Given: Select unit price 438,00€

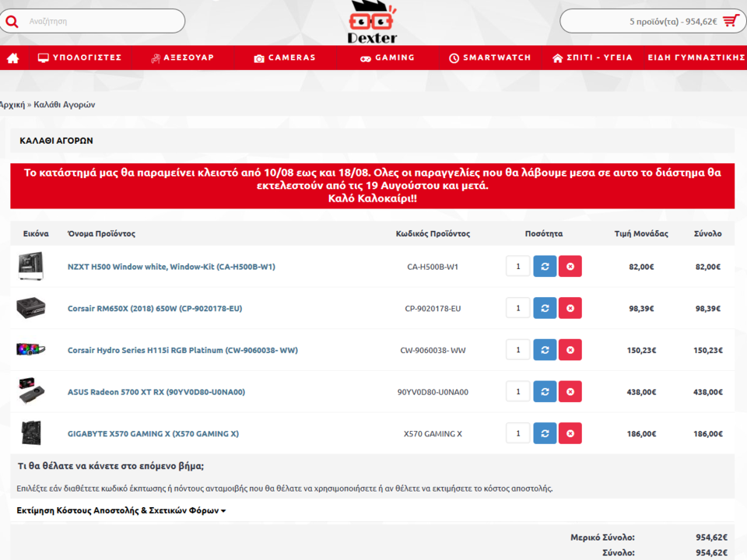Looking at the screenshot, I should 641,392.
